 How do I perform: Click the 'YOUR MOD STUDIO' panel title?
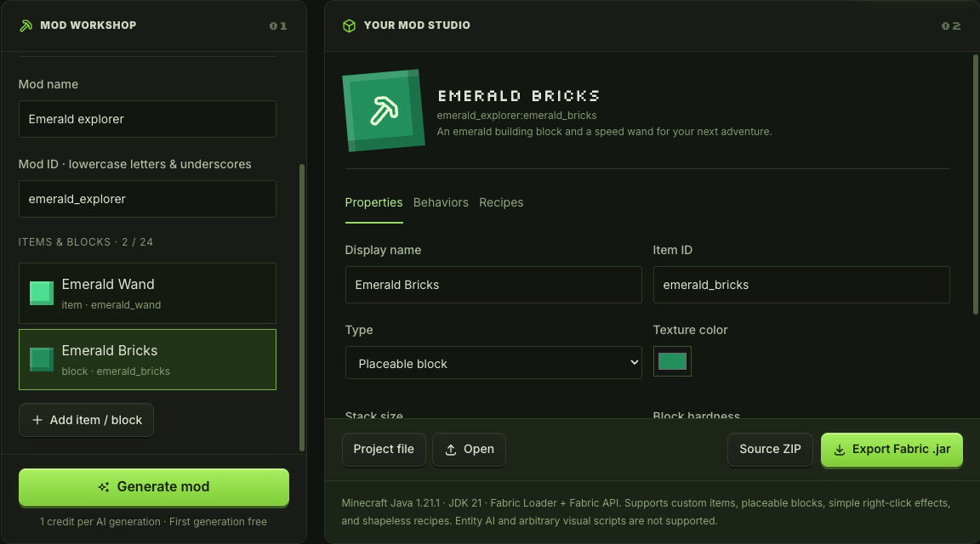click(x=417, y=25)
